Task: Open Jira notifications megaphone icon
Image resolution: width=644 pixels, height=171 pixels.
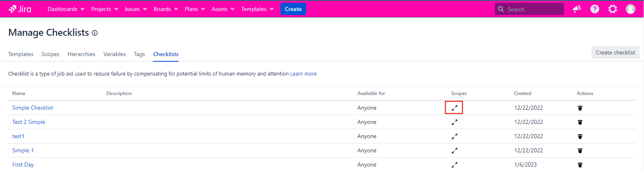Action: [577, 9]
